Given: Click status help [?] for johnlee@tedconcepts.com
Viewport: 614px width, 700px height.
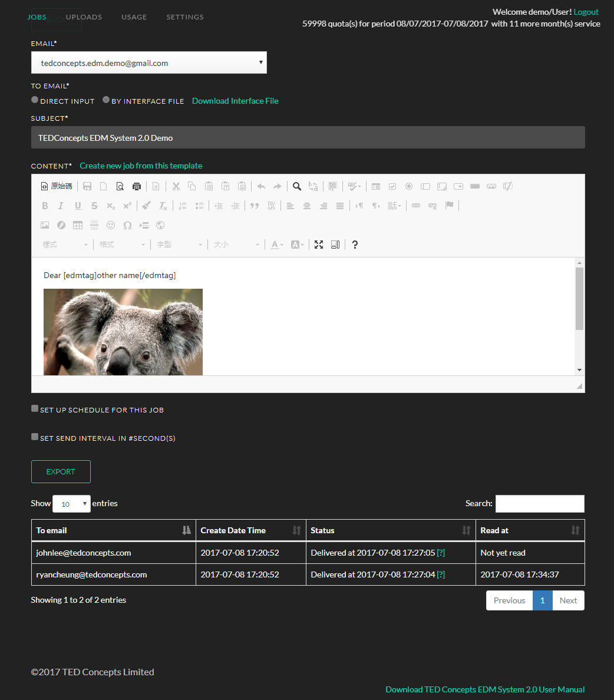Looking at the screenshot, I should (441, 553).
